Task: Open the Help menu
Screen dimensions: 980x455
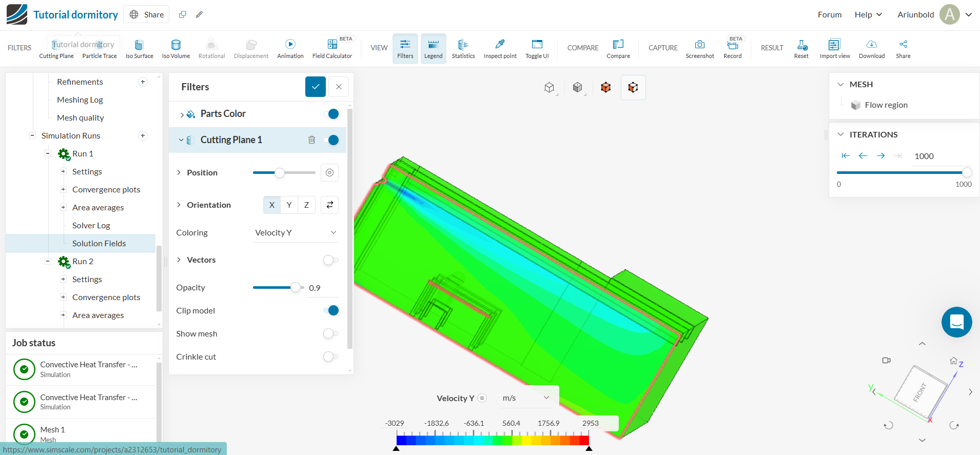Action: coord(868,14)
